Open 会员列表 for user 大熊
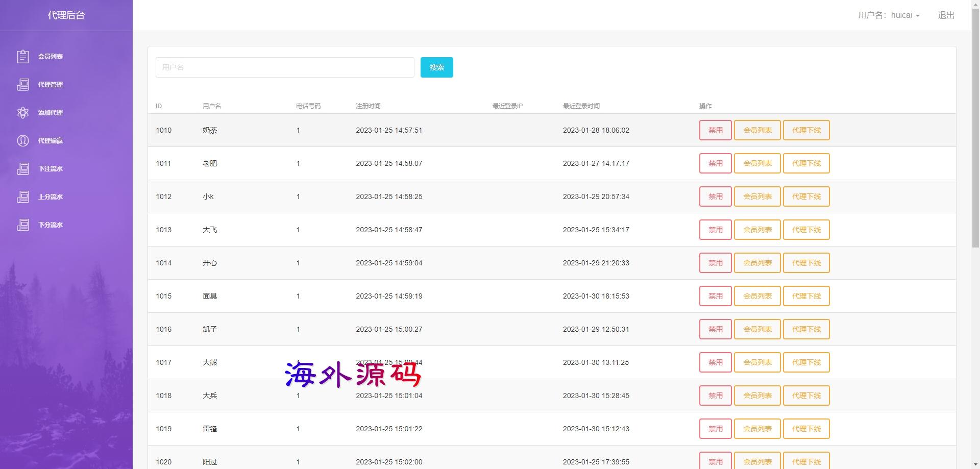Viewport: 980px width, 469px height. coord(757,362)
